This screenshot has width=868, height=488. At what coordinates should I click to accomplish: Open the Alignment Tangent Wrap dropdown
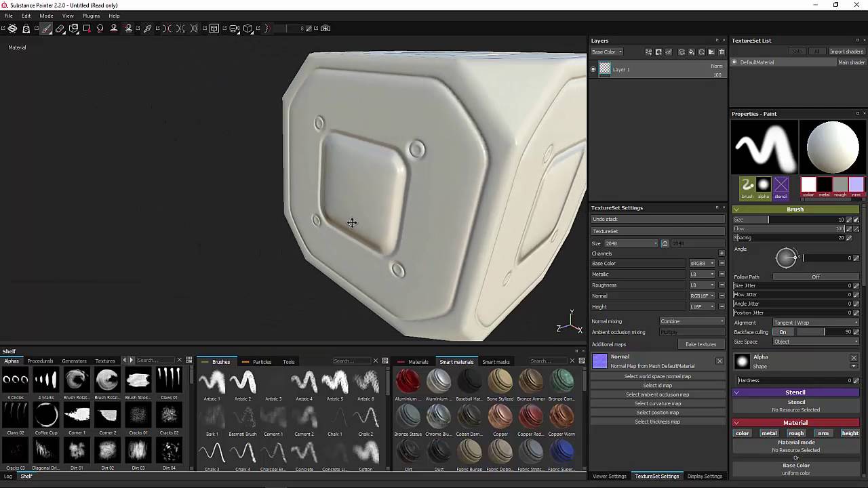[816, 323]
